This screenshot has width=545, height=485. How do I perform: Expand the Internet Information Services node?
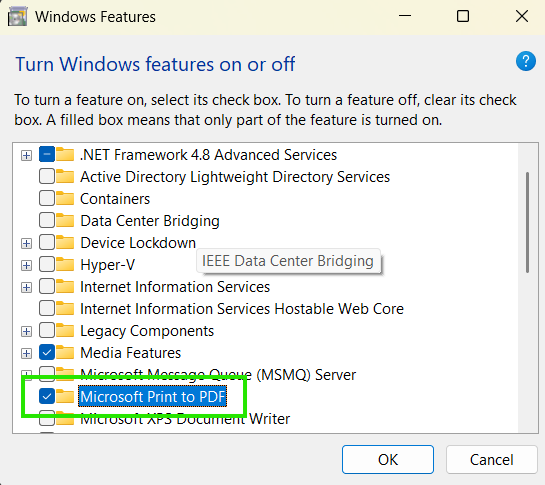tap(26, 287)
